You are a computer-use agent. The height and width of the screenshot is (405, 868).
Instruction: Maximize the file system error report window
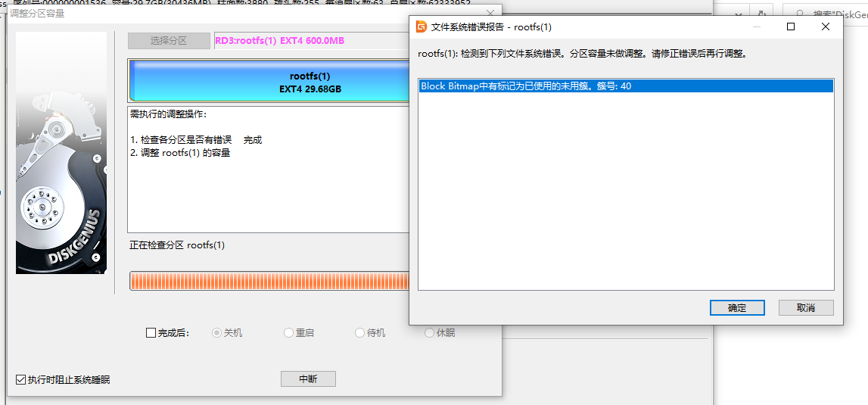[791, 26]
